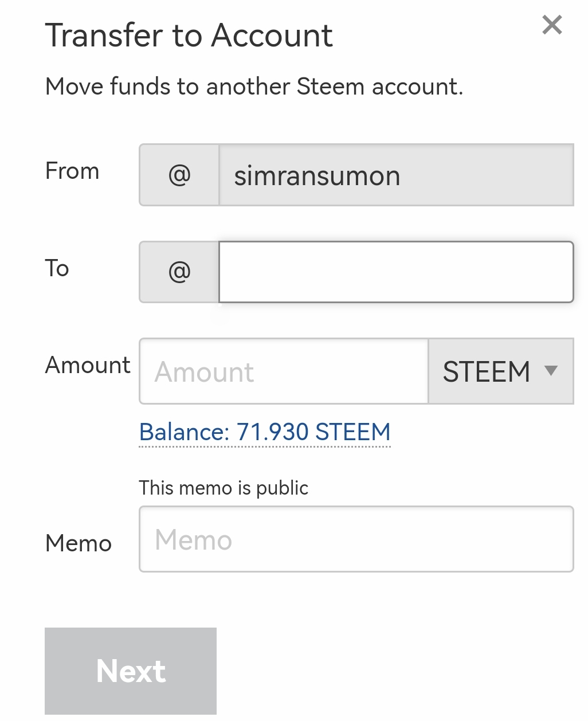Click the To label
Image resolution: width=588 pixels, height=721 pixels.
point(57,268)
